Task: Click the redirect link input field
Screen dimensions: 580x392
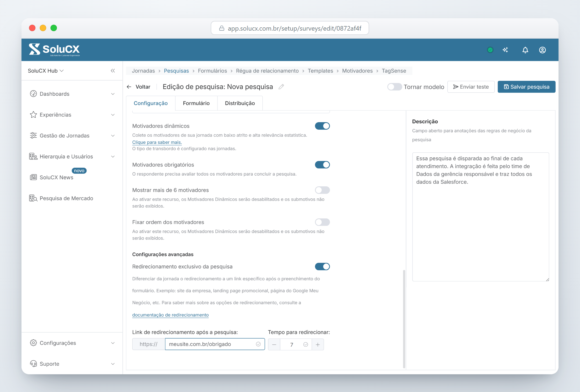Action: click(215, 344)
